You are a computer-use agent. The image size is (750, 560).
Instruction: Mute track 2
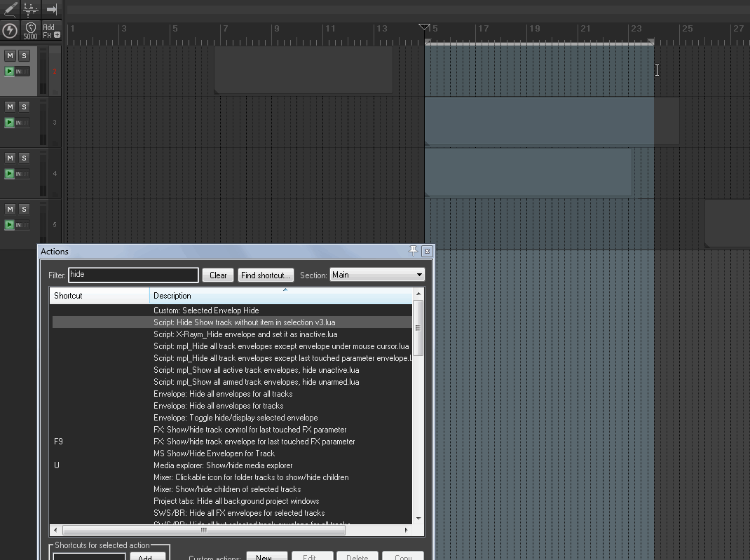[x=10, y=55]
